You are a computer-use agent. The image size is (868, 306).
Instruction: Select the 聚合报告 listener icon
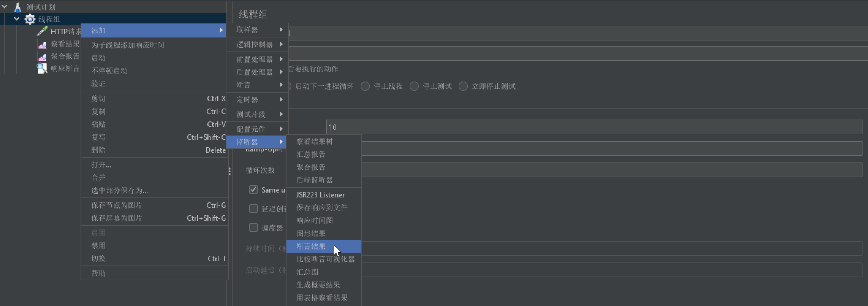pyautogui.click(x=42, y=56)
